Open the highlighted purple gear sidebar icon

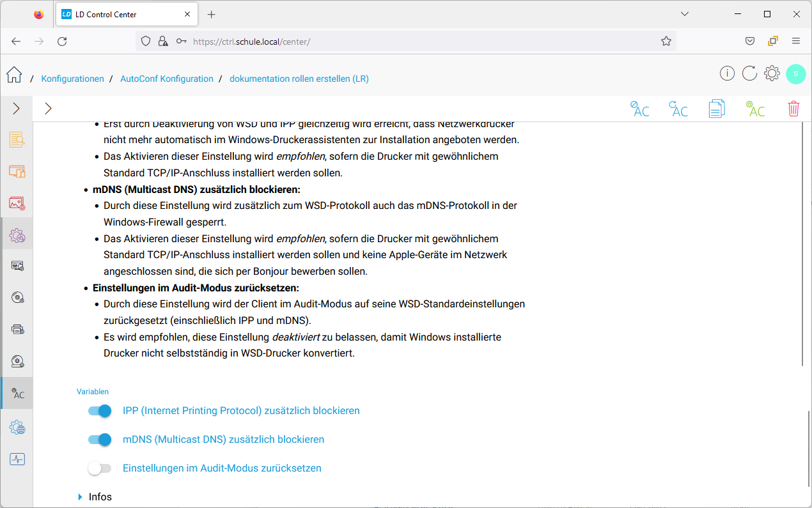coord(17,235)
